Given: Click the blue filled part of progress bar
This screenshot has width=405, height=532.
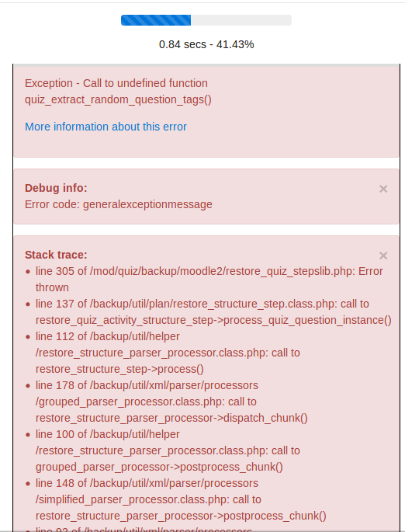Looking at the screenshot, I should [156, 20].
